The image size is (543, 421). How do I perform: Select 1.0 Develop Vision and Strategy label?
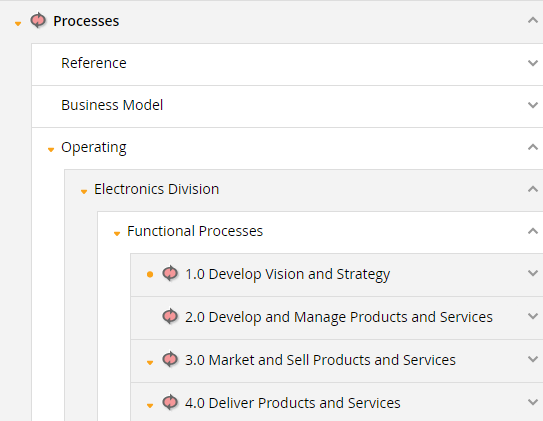tap(287, 274)
